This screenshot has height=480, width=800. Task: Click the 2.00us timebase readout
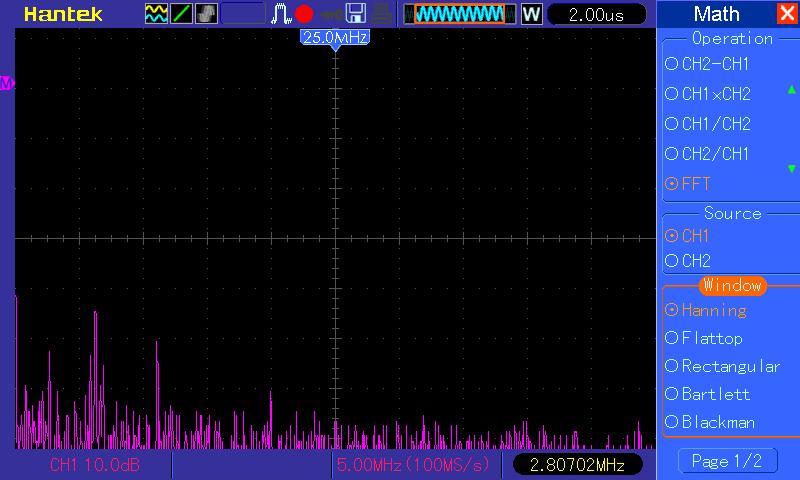(596, 14)
